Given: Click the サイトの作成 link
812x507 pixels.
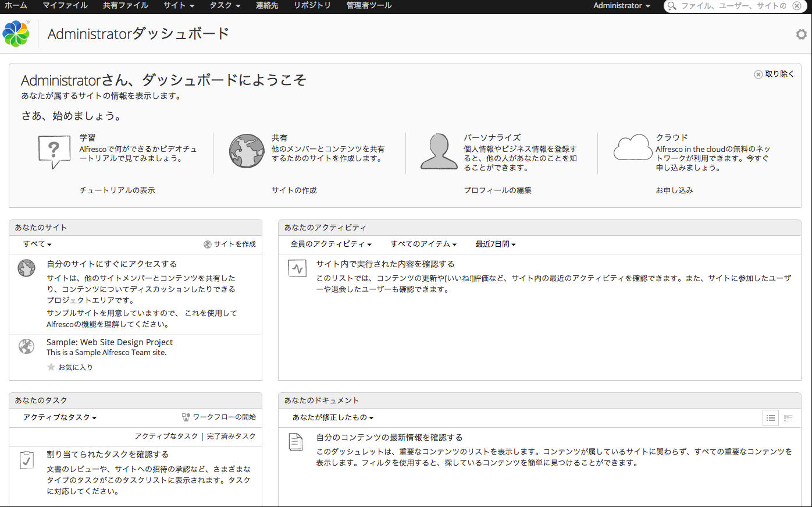Looking at the screenshot, I should pyautogui.click(x=294, y=190).
